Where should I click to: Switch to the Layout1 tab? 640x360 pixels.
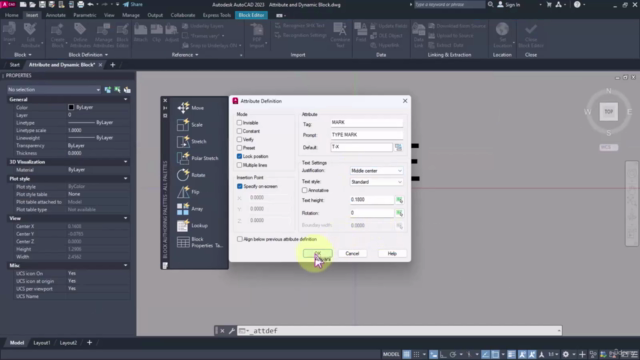[x=42, y=343]
